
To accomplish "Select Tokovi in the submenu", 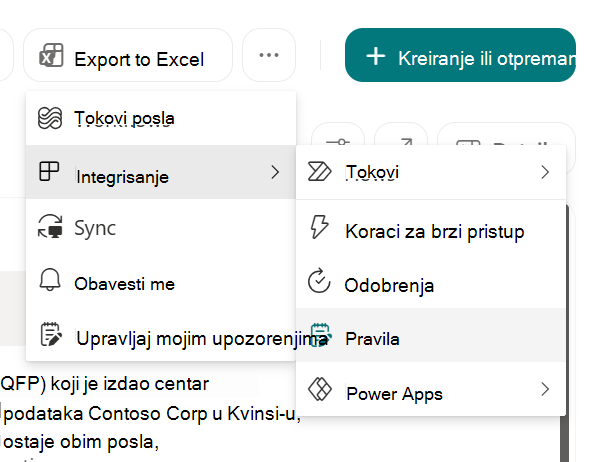I will point(431,172).
